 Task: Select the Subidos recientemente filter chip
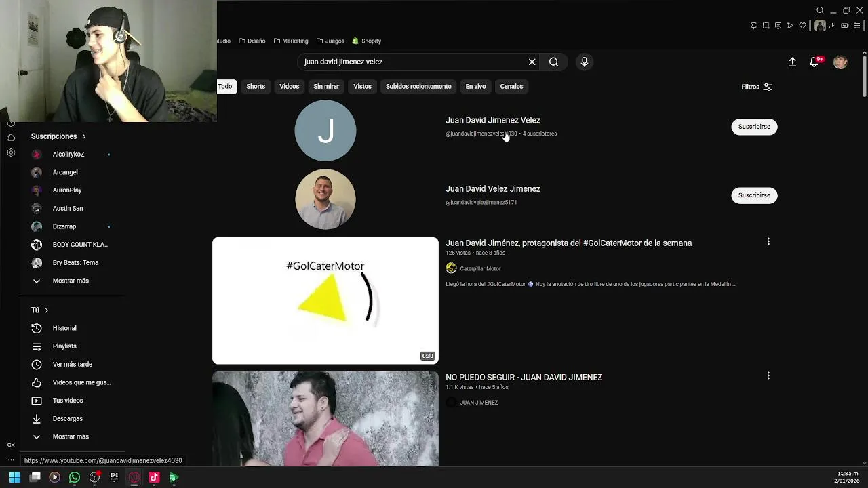pyautogui.click(x=418, y=87)
